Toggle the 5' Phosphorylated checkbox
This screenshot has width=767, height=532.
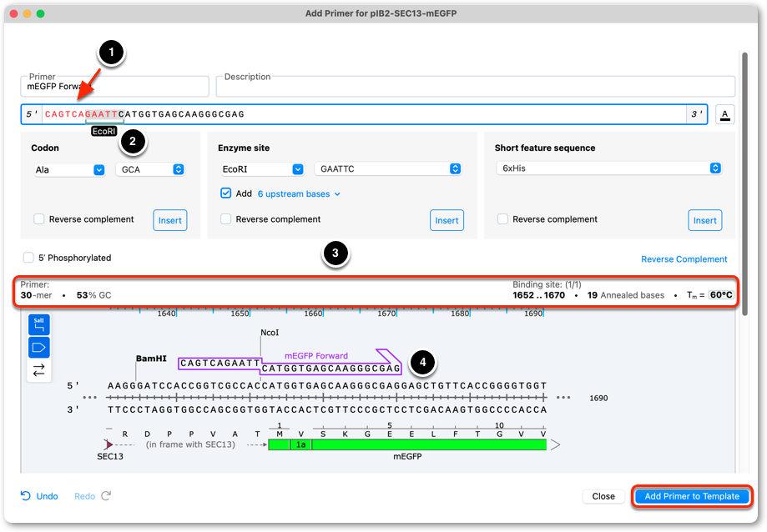point(28,258)
